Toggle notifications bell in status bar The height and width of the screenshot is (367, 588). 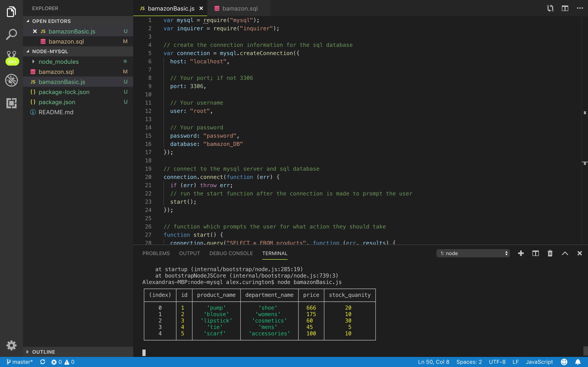coord(578,362)
